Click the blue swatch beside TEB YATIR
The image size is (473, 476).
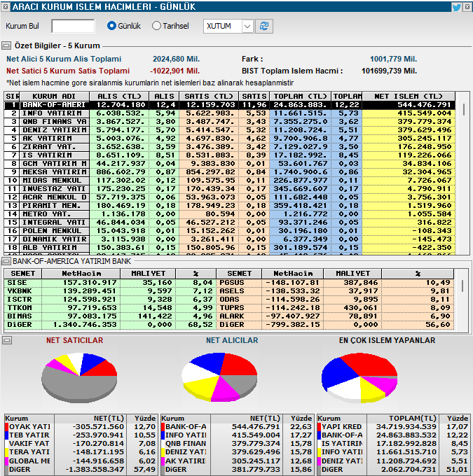tap(7, 435)
